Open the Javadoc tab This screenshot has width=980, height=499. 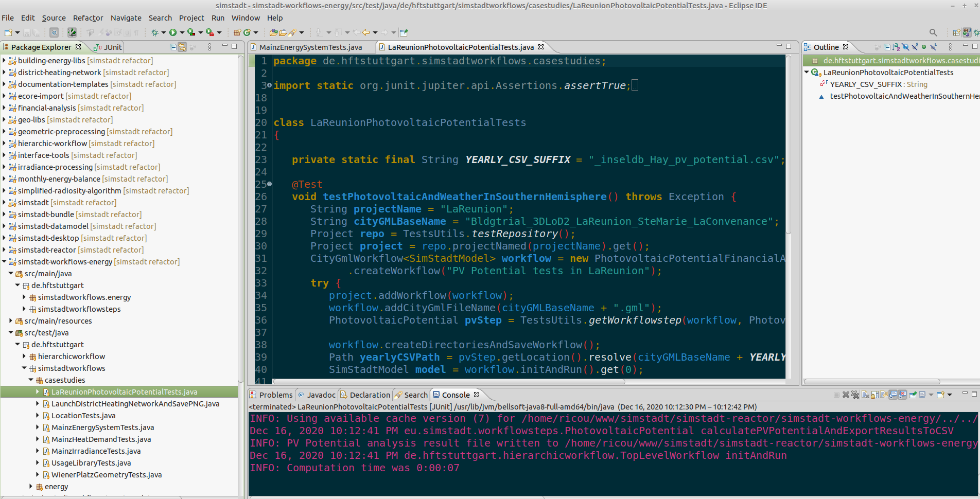(x=317, y=395)
